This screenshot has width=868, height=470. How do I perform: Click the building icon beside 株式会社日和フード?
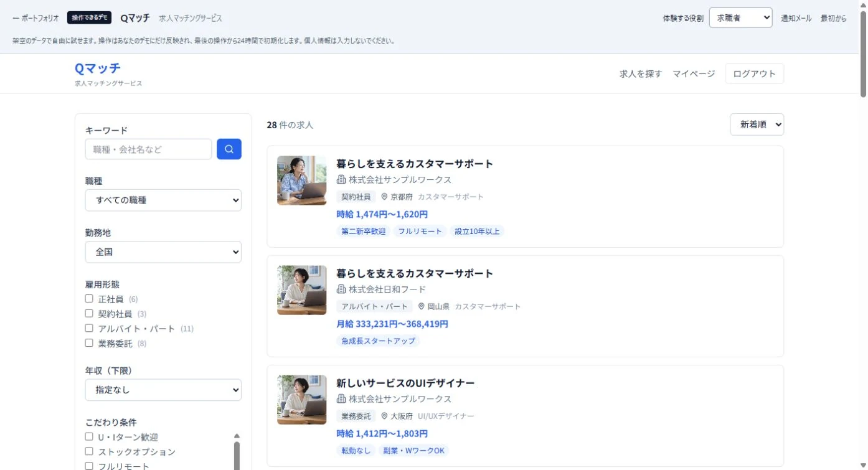point(341,289)
